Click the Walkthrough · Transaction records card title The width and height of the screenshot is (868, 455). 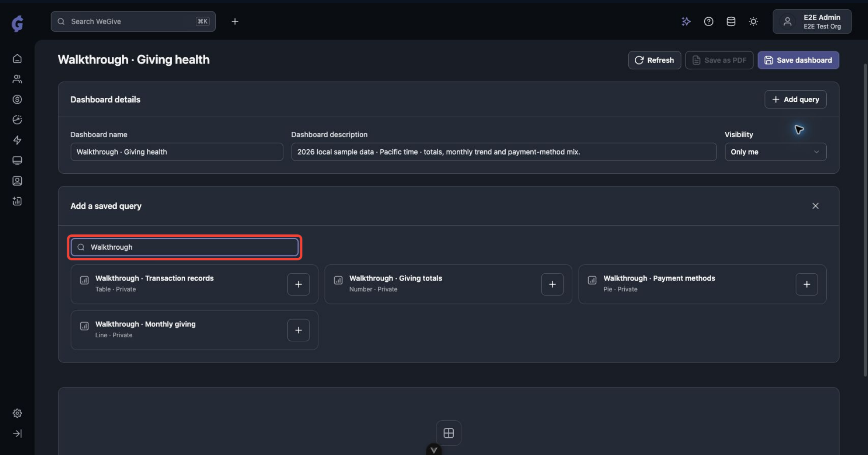point(155,278)
